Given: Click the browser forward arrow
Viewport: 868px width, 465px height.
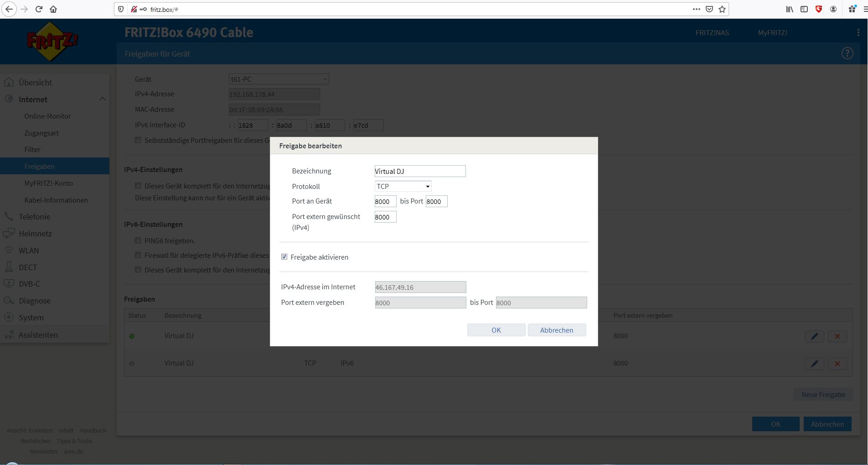Looking at the screenshot, I should (24, 9).
